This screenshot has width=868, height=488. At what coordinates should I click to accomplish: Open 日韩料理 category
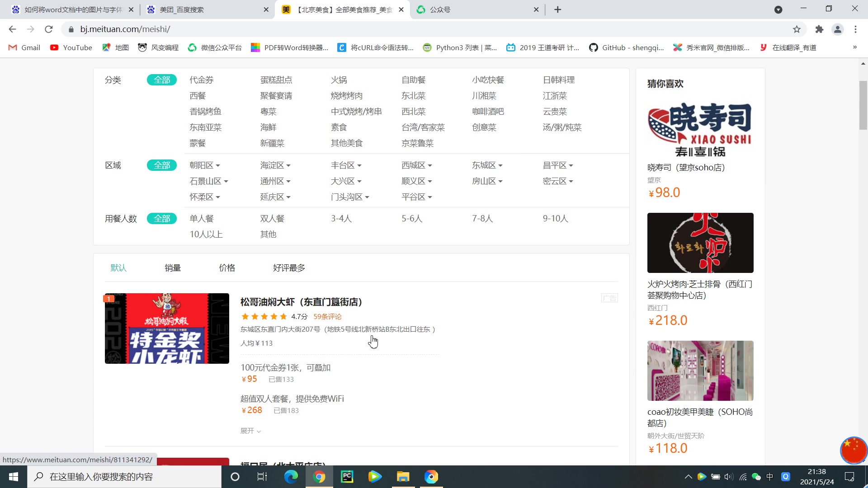click(x=559, y=80)
